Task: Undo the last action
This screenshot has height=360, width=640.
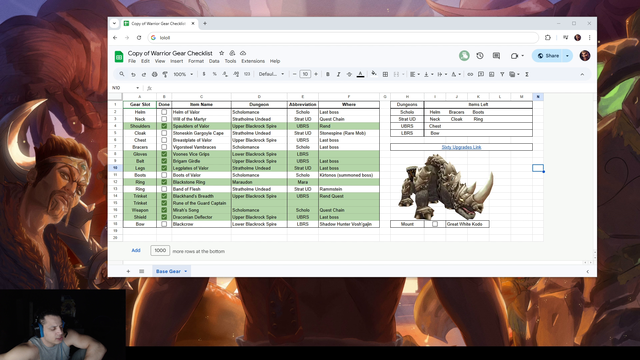Action: click(133, 74)
